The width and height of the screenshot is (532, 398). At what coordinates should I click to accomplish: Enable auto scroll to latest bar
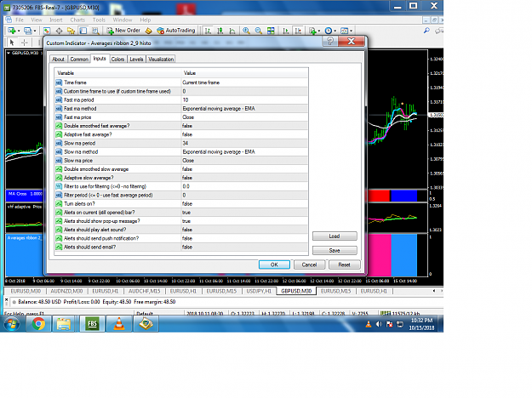click(x=286, y=31)
